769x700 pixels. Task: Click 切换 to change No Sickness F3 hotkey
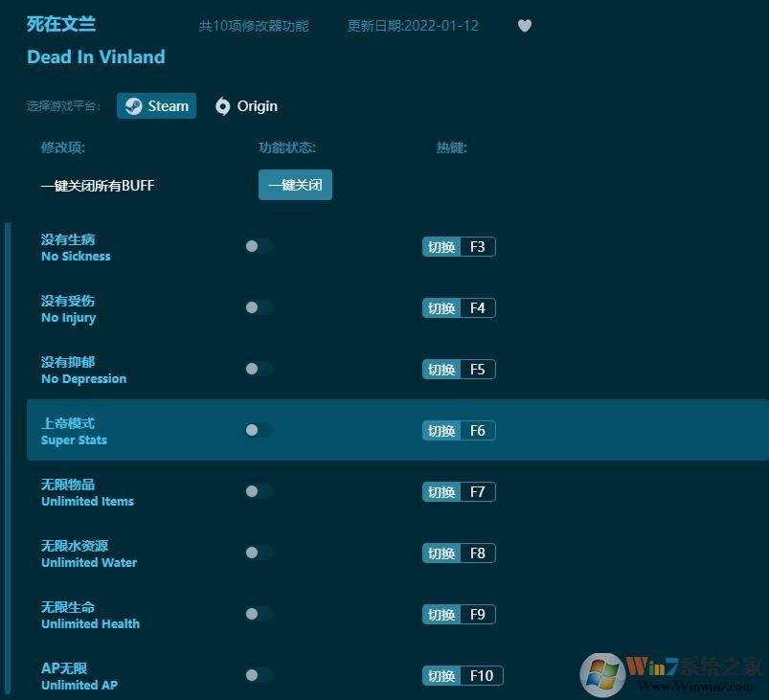pos(441,246)
